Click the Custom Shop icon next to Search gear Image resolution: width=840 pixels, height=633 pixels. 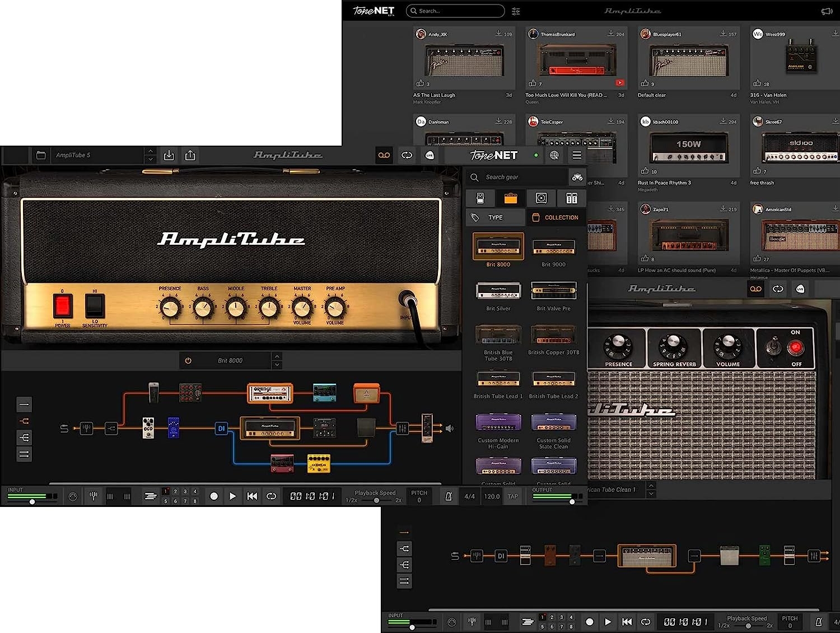[x=577, y=177]
